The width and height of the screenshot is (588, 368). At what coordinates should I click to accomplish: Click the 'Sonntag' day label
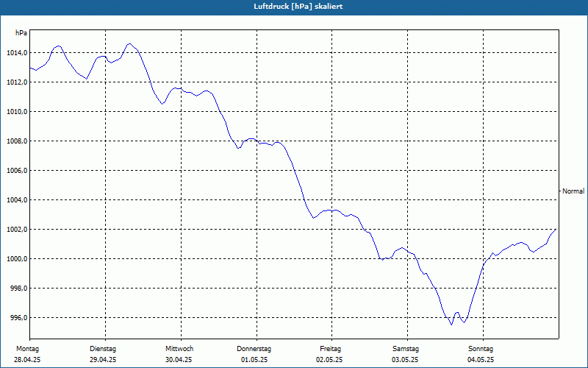point(481,349)
